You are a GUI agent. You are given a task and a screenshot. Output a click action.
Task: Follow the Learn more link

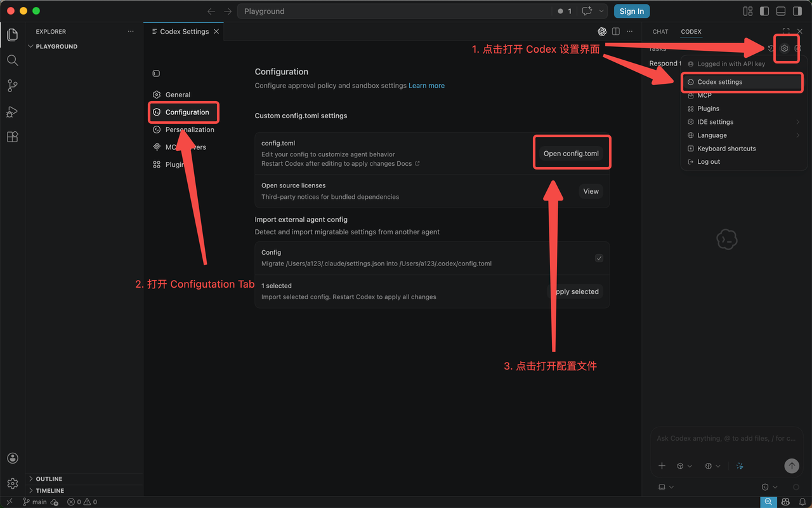[x=426, y=86]
